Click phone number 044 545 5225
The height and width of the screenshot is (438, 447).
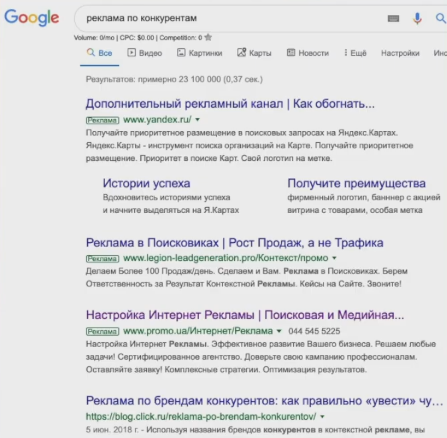314,331
